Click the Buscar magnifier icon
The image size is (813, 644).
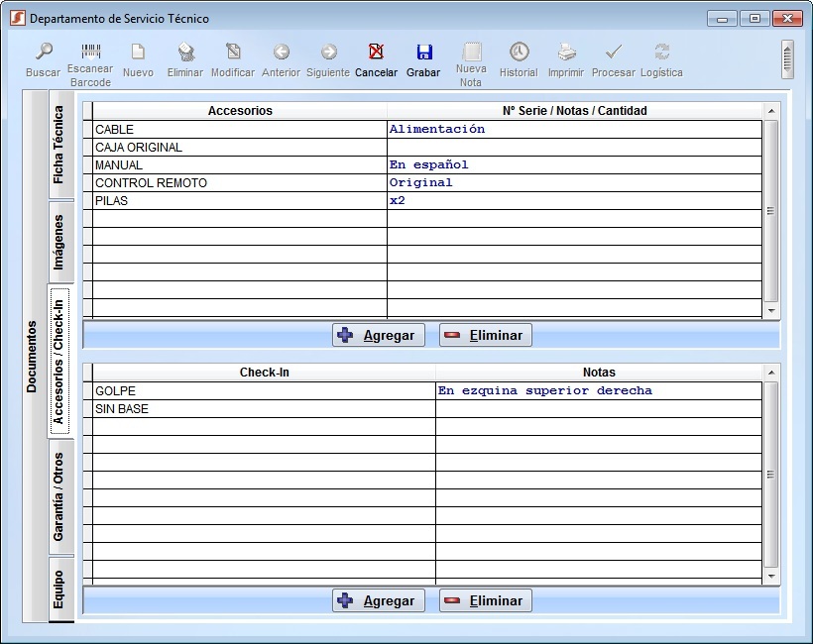[x=44, y=52]
